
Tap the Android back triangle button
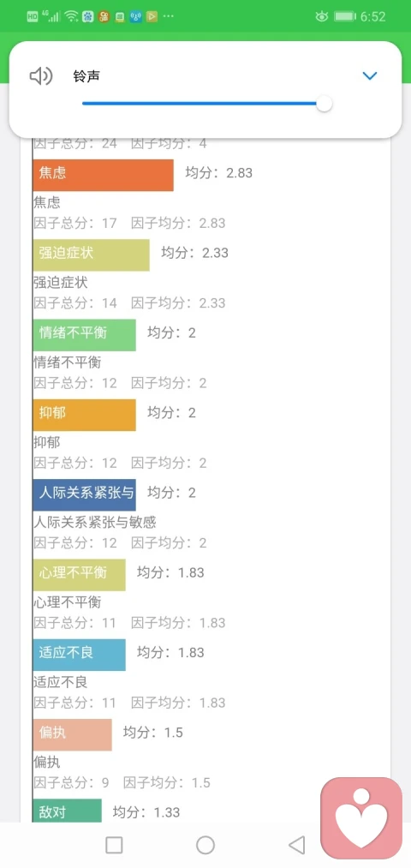tap(297, 845)
